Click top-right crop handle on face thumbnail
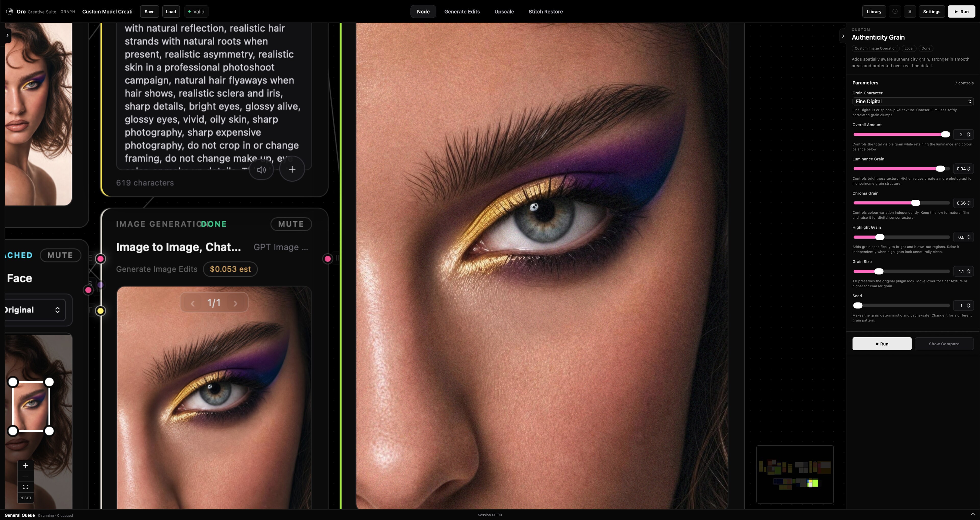Image resolution: width=980 pixels, height=520 pixels. [x=50, y=382]
